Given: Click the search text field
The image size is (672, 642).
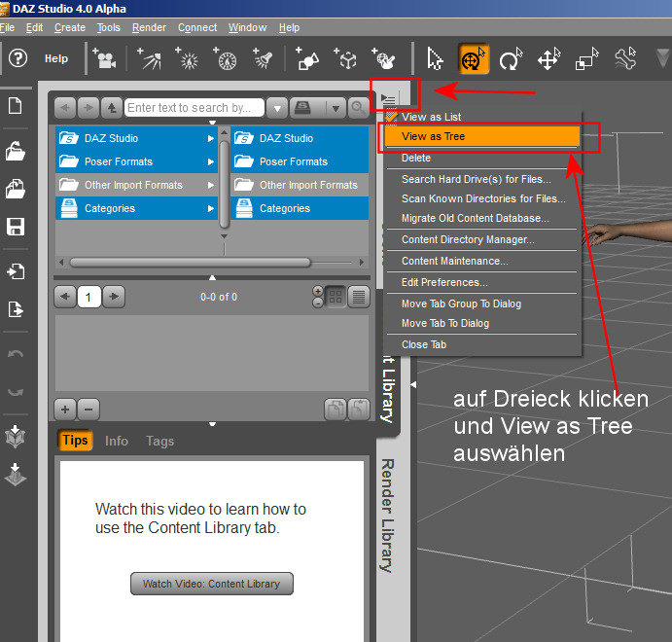Looking at the screenshot, I should (x=194, y=108).
